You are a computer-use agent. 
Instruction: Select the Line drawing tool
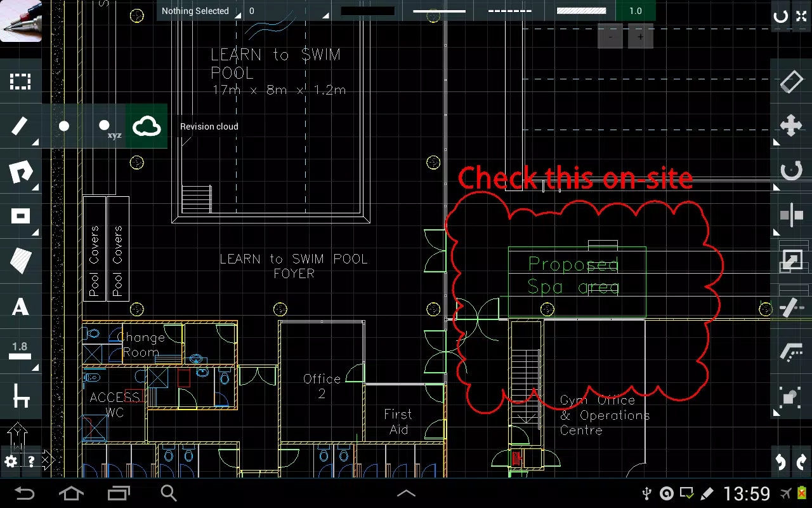[x=20, y=126]
